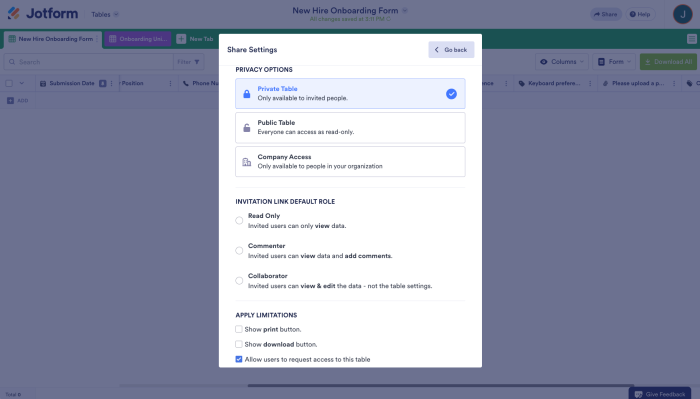Click the Filter funnel icon

197,62
